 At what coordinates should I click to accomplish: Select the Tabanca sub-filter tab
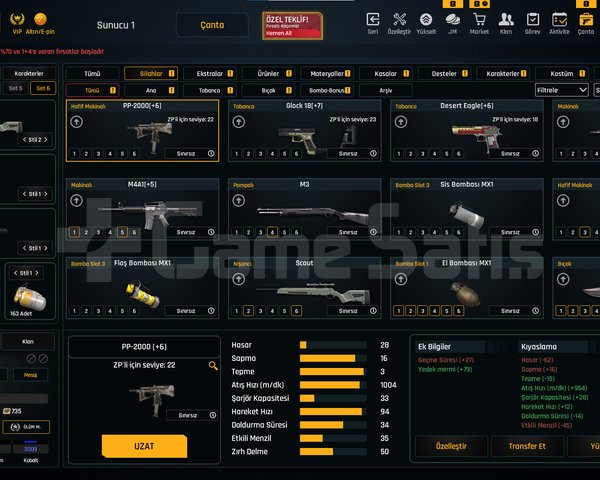(210, 90)
